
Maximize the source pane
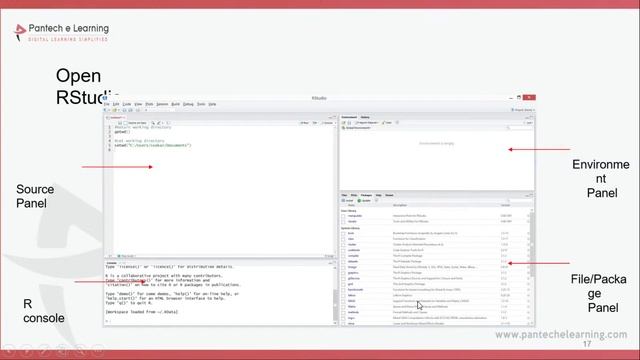pyautogui.click(x=335, y=117)
